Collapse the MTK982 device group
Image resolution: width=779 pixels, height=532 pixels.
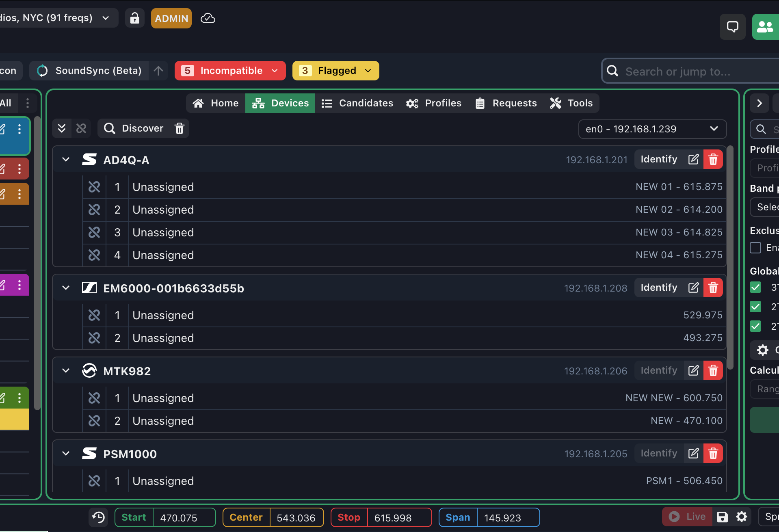(66, 371)
